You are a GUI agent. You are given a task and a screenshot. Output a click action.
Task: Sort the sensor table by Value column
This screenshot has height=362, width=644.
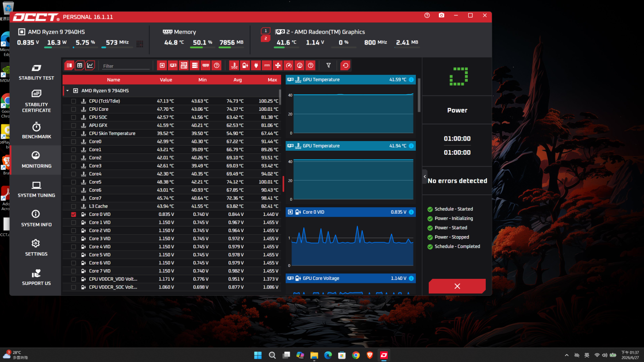click(166, 80)
